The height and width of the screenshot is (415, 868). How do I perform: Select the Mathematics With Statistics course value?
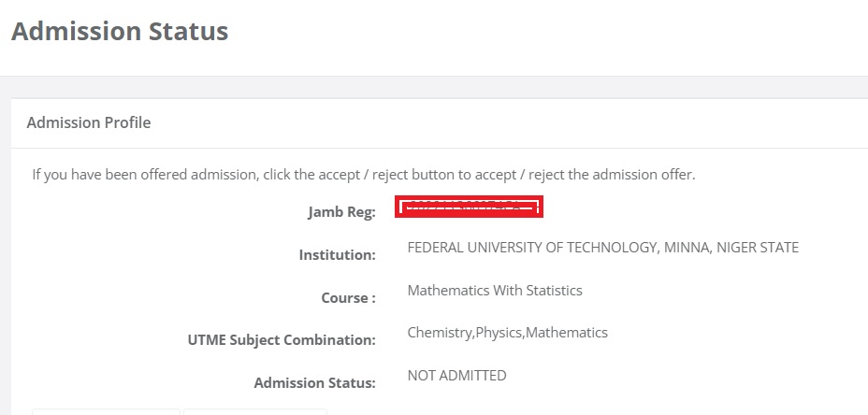[x=495, y=290]
